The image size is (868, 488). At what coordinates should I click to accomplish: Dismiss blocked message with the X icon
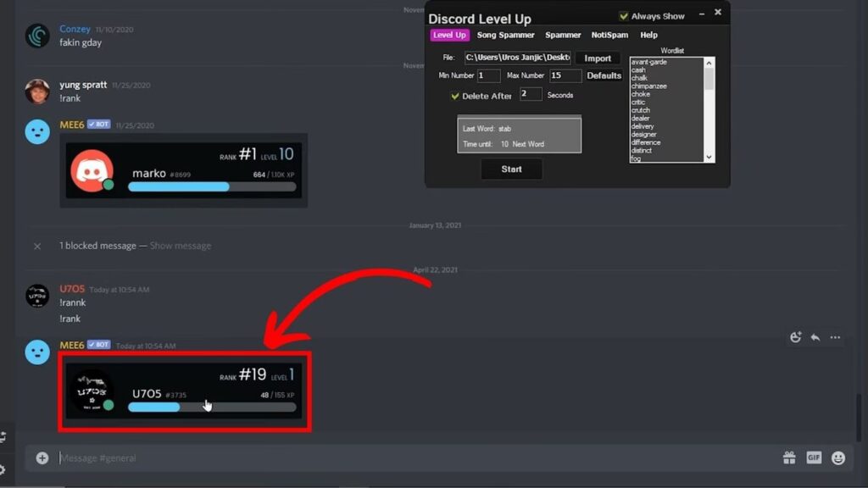click(x=37, y=246)
